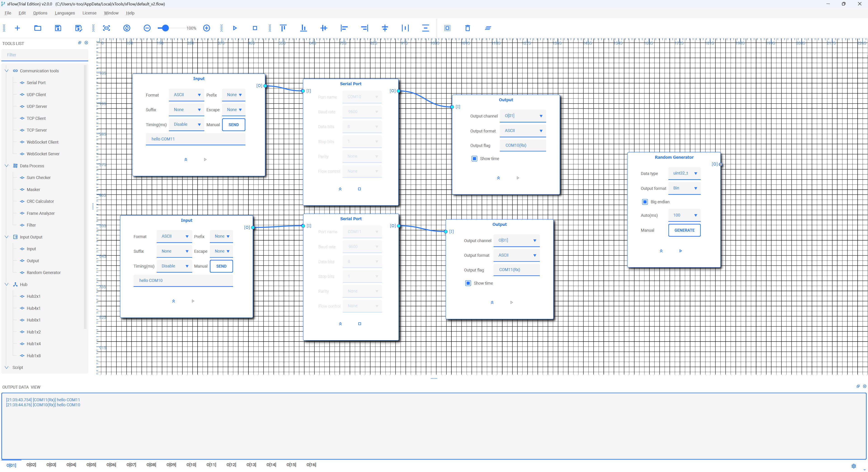This screenshot has height=472, width=868.
Task: Collapse the Communication tools tree group
Action: (x=6, y=71)
